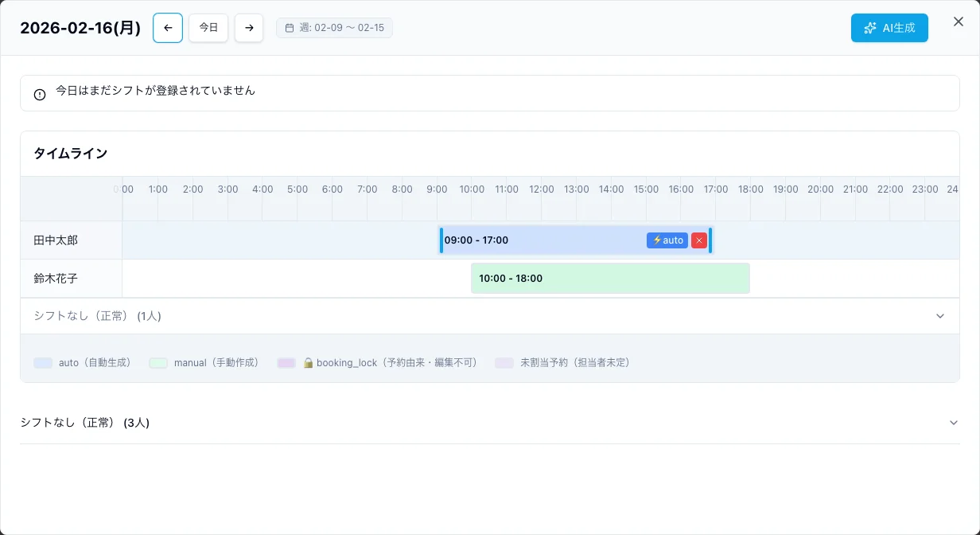Go to next day with right arrow
This screenshot has width=980, height=535.
[249, 28]
